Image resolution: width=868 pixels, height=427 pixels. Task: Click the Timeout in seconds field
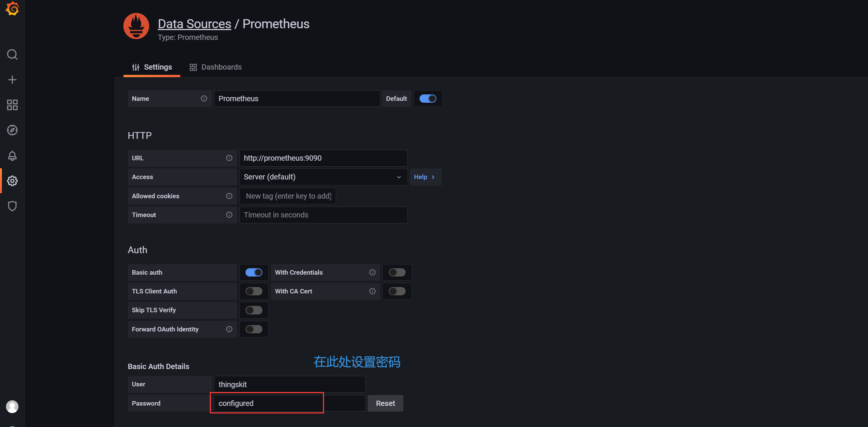point(323,215)
